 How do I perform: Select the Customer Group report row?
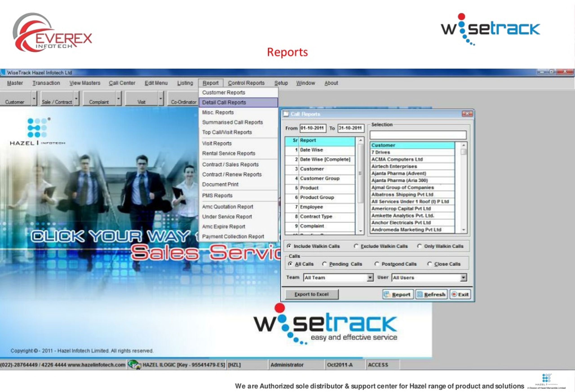pyautogui.click(x=320, y=178)
